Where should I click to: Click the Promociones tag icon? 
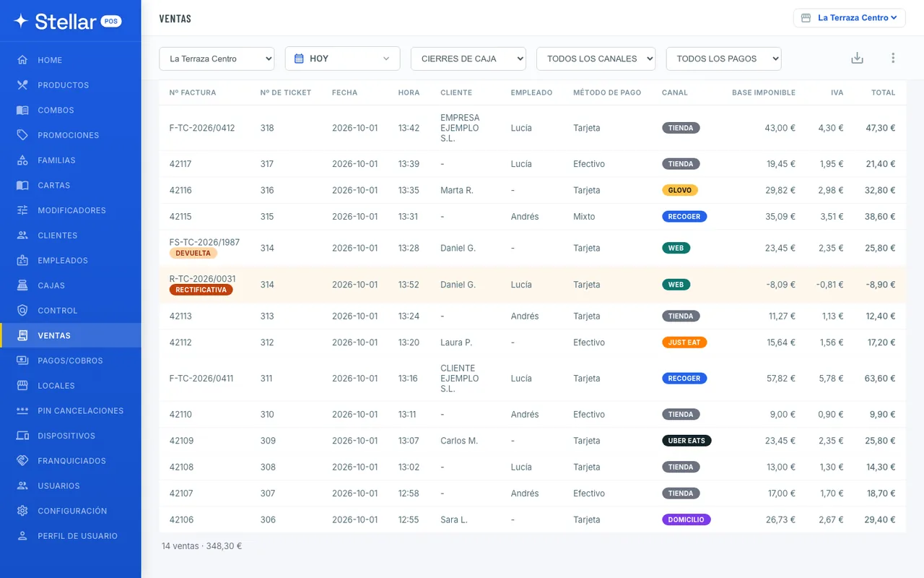(22, 135)
